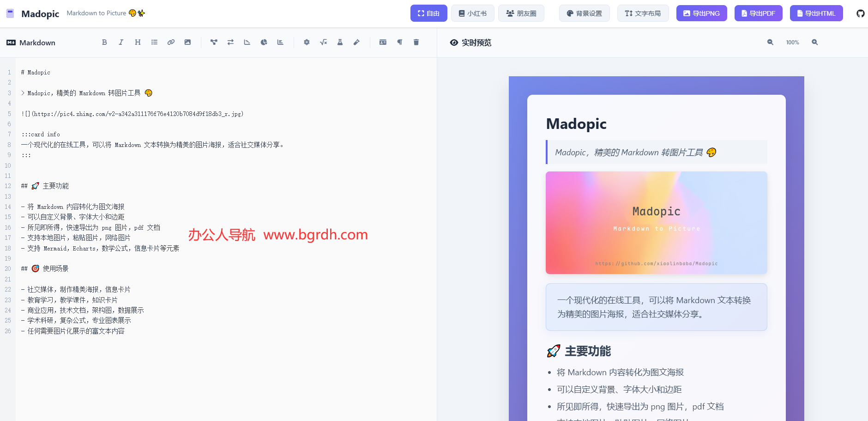Insert a hyperlink

pyautogui.click(x=171, y=42)
